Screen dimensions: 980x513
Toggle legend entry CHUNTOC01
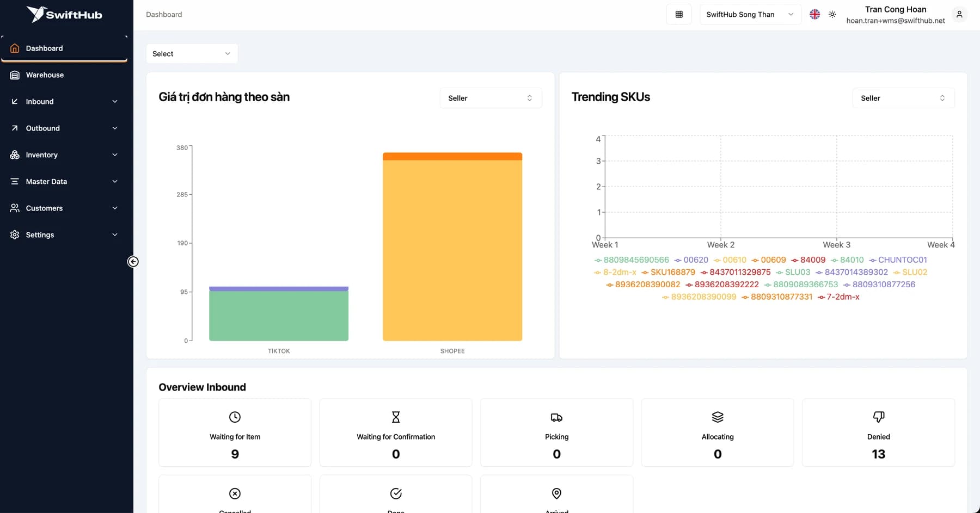tap(898, 260)
